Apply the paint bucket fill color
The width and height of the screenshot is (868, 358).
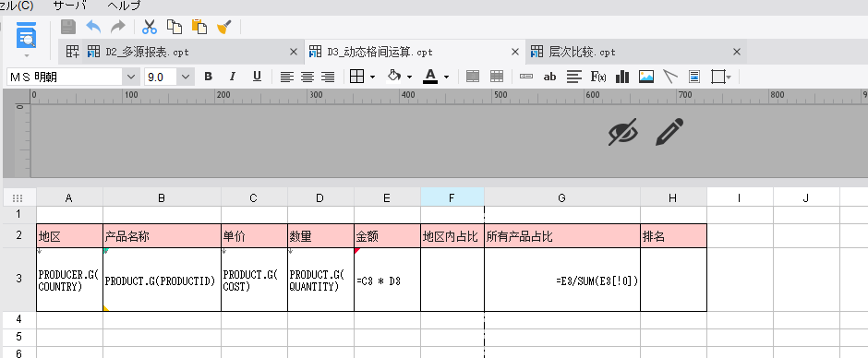pos(394,77)
